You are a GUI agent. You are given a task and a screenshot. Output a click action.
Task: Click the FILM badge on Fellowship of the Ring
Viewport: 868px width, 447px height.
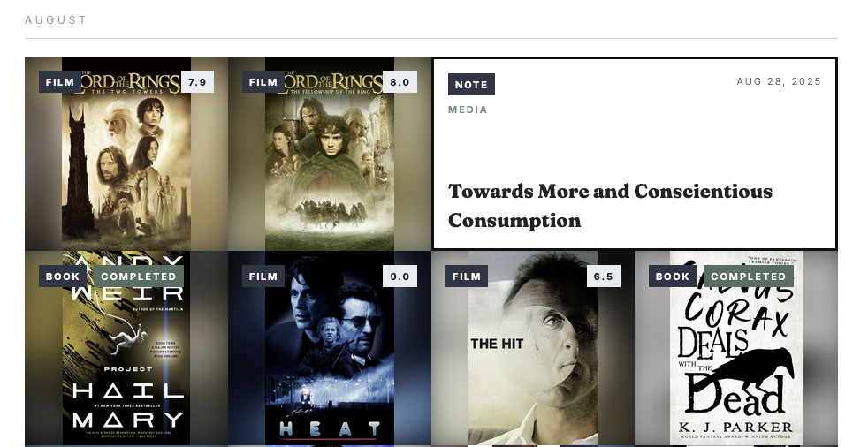pos(263,82)
